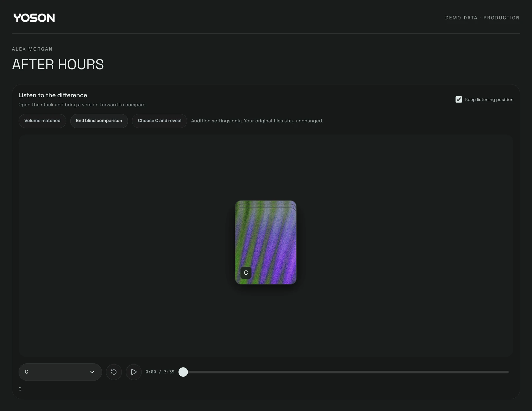Choose C and reveal versions
532x411 pixels.
pos(160,121)
